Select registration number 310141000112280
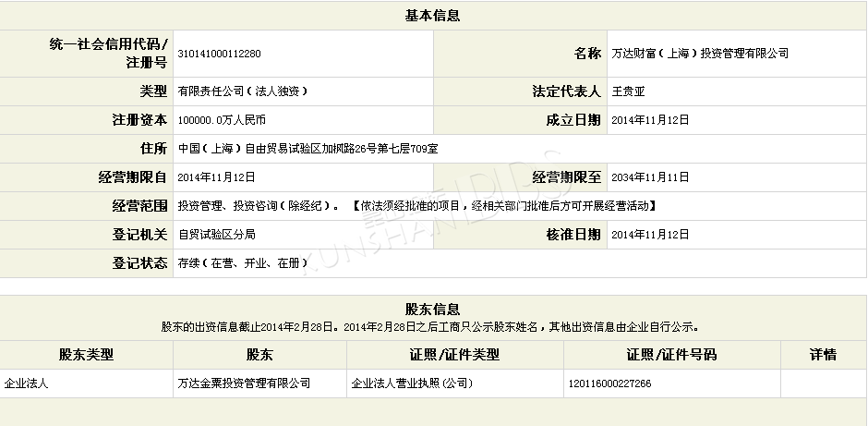Viewport: 868px width, 426px height. pyautogui.click(x=219, y=54)
